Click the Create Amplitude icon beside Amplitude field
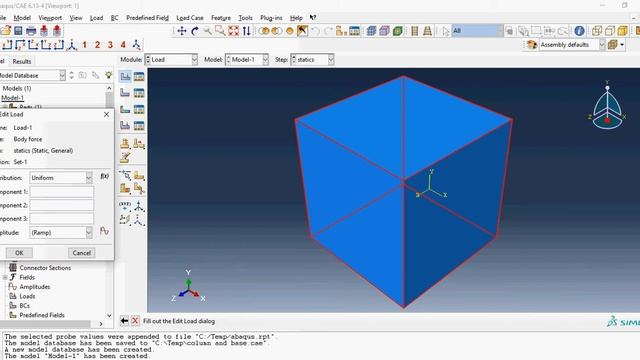The height and width of the screenshot is (360, 640). point(104,232)
